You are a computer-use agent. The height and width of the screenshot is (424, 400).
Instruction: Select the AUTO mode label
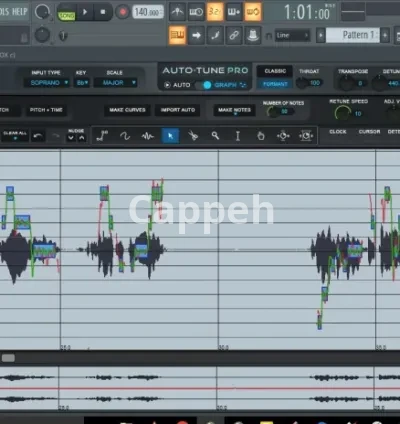(182, 85)
